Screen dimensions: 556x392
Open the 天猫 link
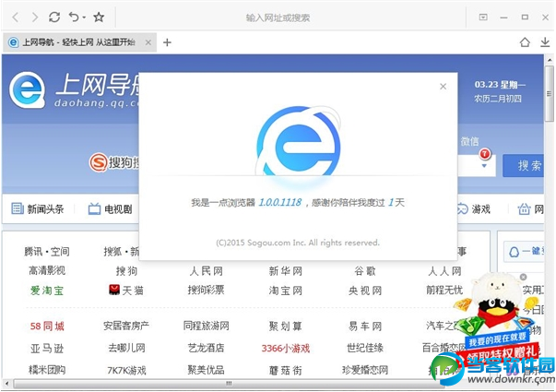(x=133, y=291)
